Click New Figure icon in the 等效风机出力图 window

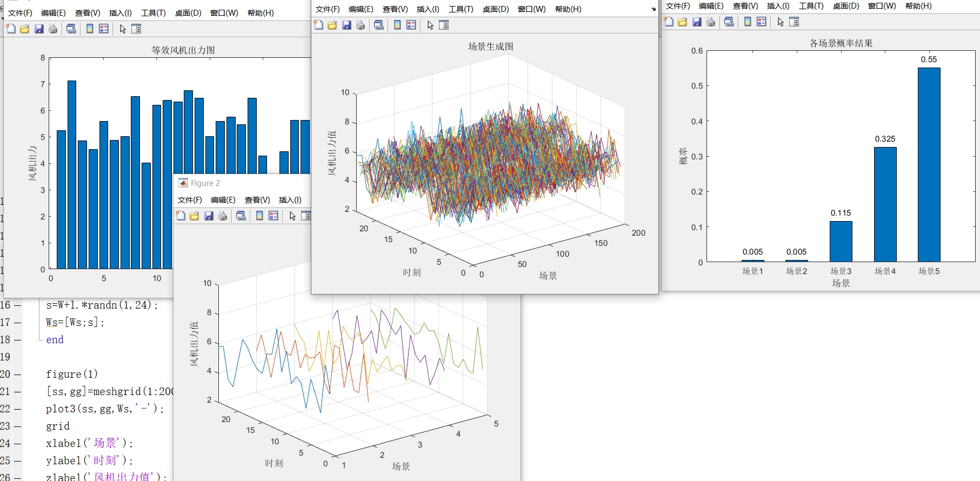click(x=11, y=29)
